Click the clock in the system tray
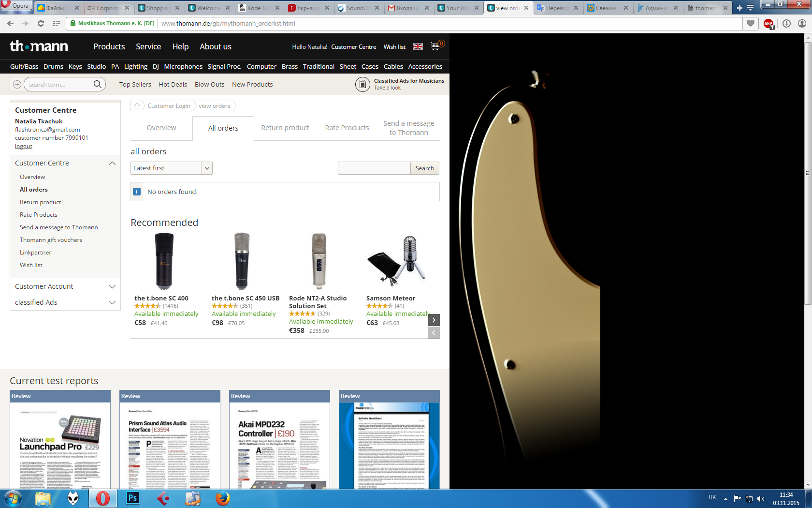This screenshot has width=812, height=508. [x=786, y=499]
